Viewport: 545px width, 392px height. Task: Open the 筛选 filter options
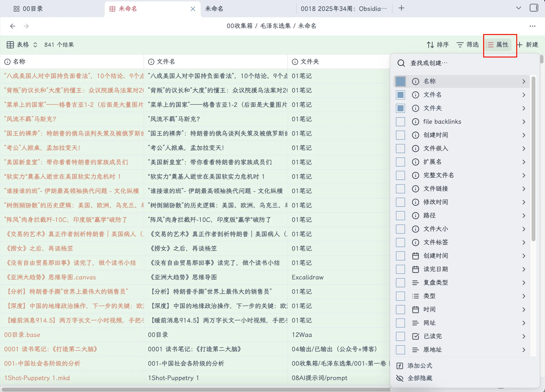pyautogui.click(x=460, y=45)
